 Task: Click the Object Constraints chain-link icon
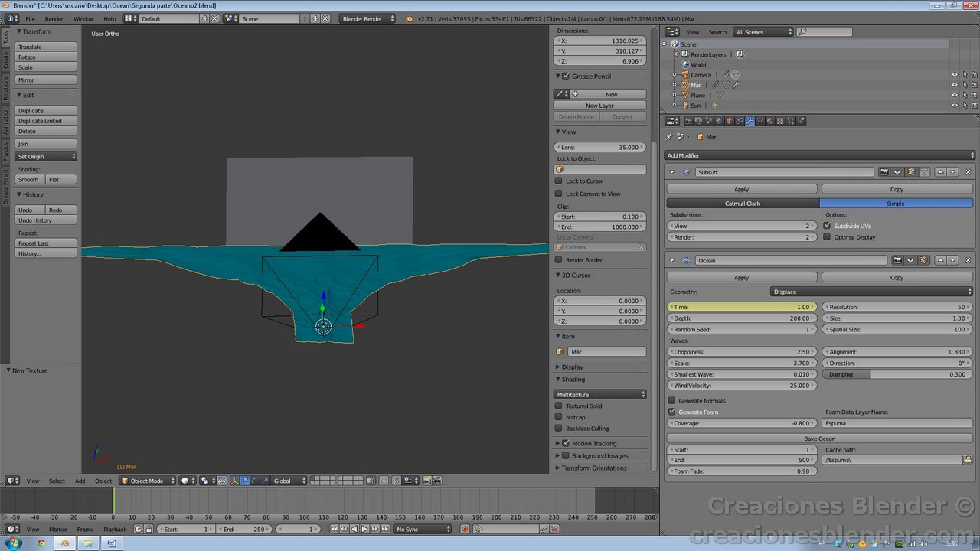coord(740,121)
